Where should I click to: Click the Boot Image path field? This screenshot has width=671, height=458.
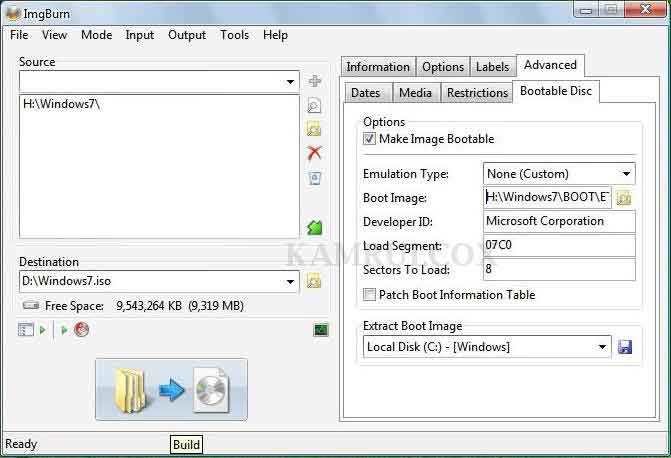[x=547, y=197]
